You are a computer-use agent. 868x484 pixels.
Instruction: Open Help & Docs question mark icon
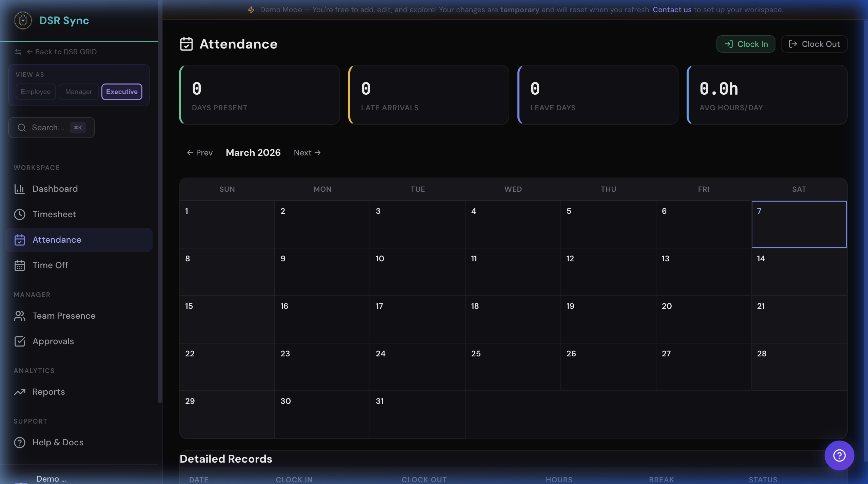pos(20,442)
